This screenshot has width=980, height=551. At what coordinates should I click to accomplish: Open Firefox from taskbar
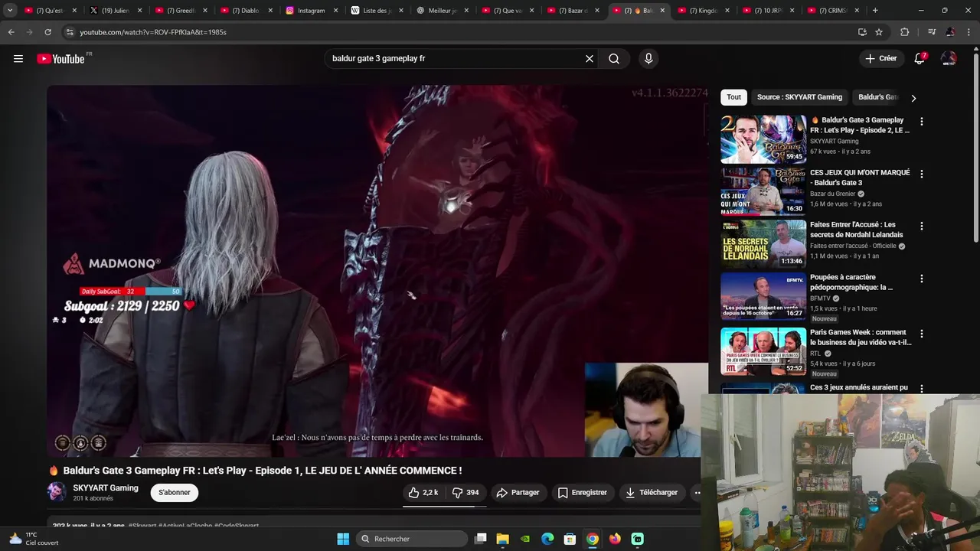point(615,539)
